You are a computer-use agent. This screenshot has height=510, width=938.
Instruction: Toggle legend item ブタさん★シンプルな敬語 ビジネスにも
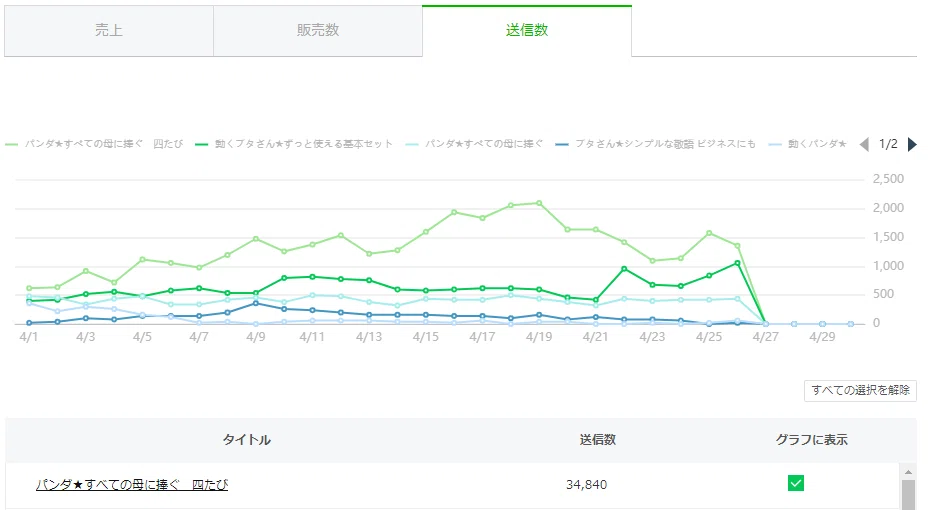point(655,144)
